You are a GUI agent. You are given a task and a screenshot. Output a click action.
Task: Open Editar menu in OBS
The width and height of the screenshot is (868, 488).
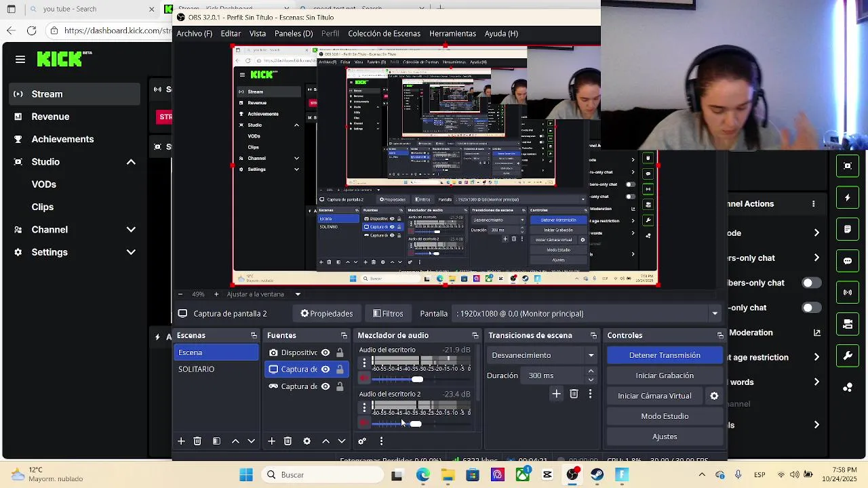[231, 33]
